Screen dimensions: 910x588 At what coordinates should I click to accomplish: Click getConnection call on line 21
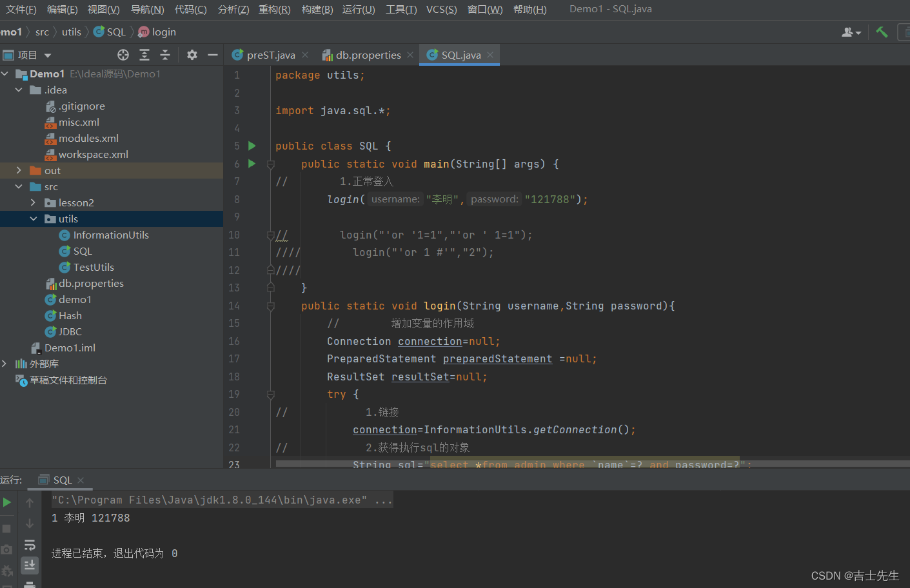pos(575,429)
